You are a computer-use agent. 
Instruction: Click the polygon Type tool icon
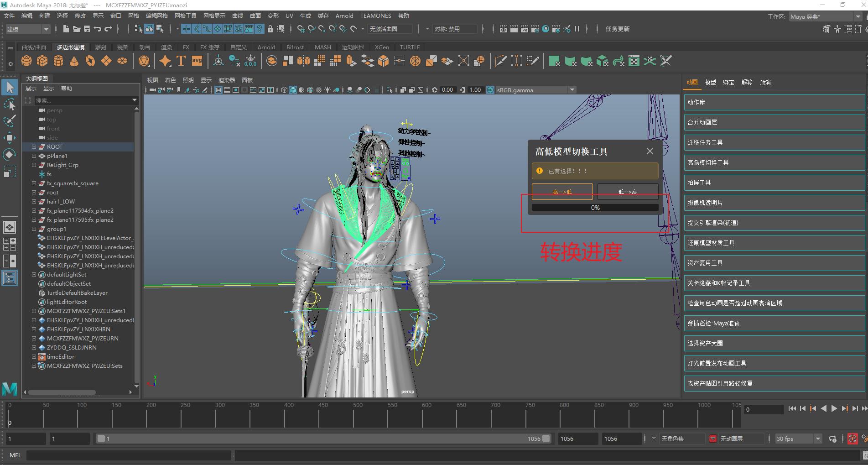181,61
